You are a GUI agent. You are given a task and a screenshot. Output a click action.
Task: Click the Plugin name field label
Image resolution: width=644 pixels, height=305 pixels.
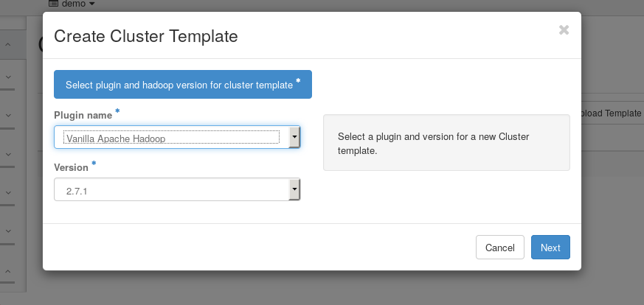point(83,116)
